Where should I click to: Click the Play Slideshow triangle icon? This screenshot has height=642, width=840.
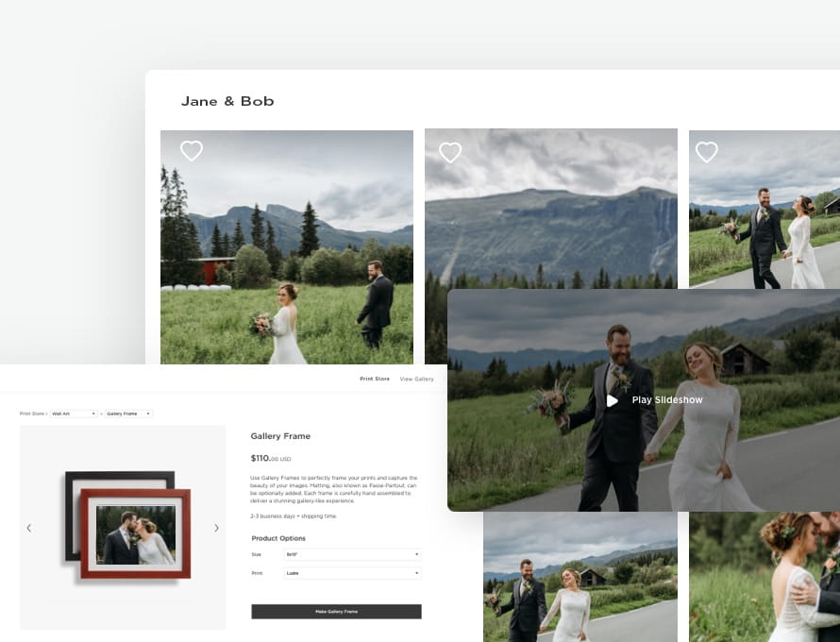pos(613,400)
